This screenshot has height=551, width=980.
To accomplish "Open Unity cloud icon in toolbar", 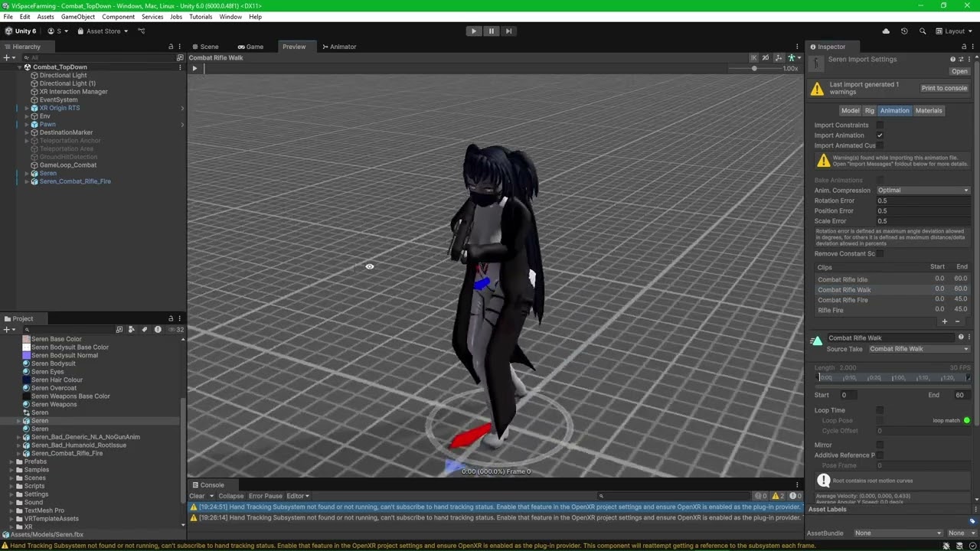I will pyautogui.click(x=886, y=31).
